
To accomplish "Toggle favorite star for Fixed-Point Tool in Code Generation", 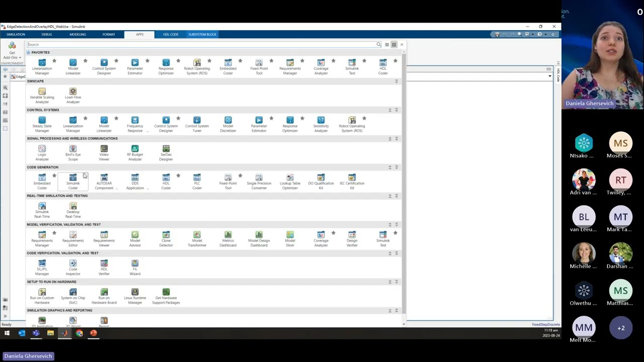I will pyautogui.click(x=240, y=175).
